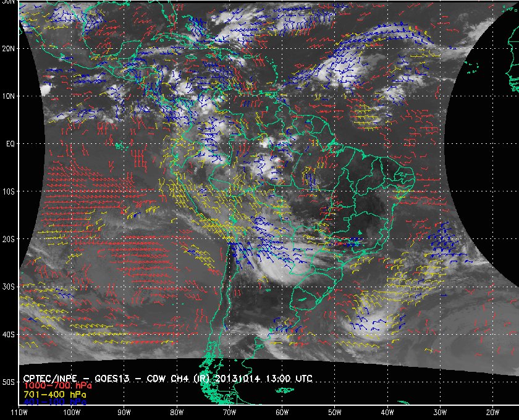Click the 30S latitude label

(x=8, y=287)
